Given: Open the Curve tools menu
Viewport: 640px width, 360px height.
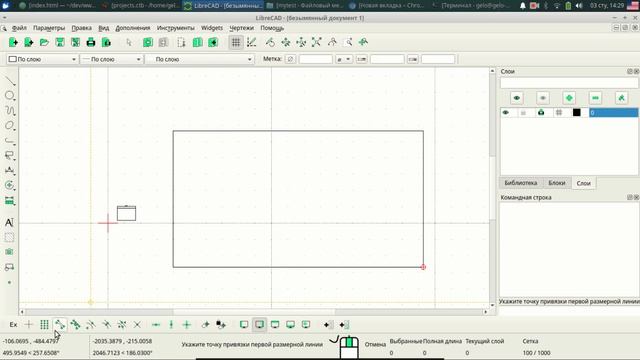Looking at the screenshot, I should (9, 111).
